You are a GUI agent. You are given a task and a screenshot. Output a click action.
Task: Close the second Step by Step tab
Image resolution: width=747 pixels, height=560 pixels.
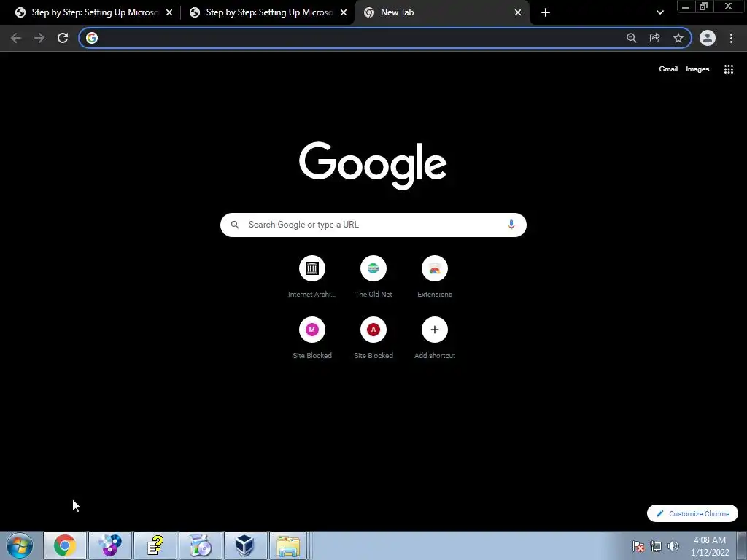coord(344,12)
